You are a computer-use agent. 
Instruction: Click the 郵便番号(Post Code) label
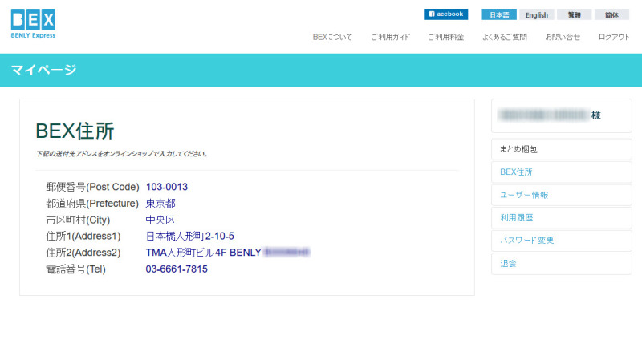(92, 187)
